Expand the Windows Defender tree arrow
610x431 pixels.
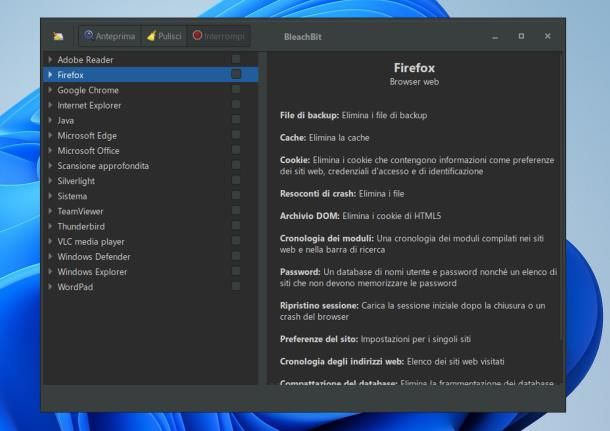pyautogui.click(x=50, y=257)
